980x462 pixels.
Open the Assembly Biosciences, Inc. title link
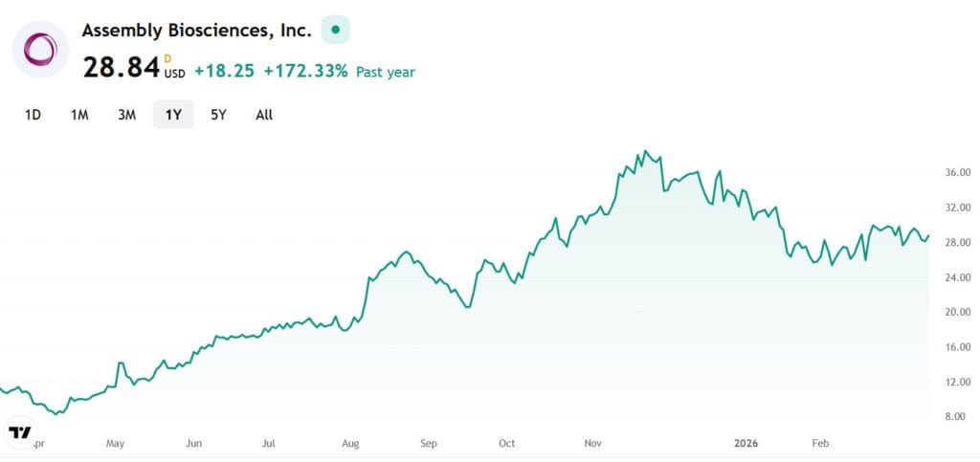tap(196, 30)
